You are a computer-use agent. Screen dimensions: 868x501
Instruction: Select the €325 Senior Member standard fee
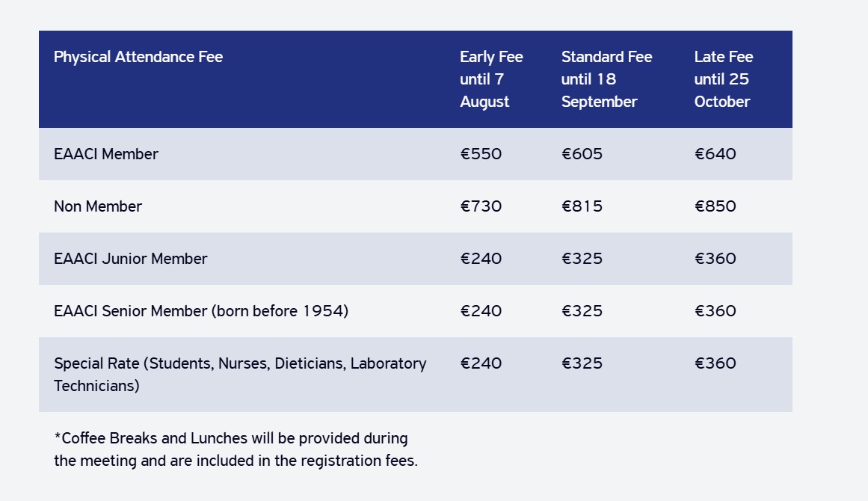[x=582, y=311]
